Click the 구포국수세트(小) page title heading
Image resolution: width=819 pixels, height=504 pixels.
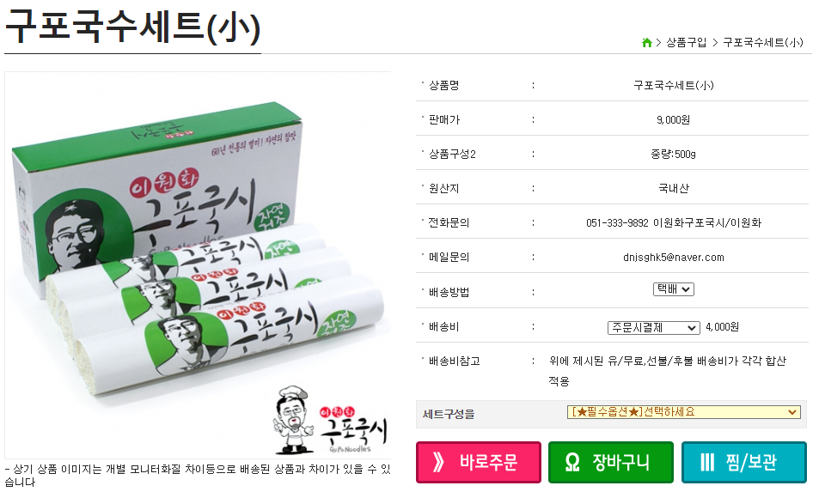tap(132, 27)
